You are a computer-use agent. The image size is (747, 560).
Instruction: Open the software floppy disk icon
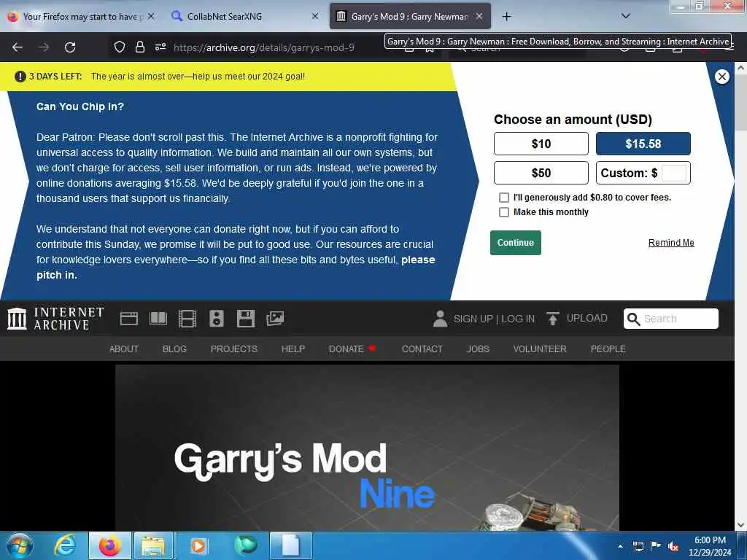coord(246,319)
